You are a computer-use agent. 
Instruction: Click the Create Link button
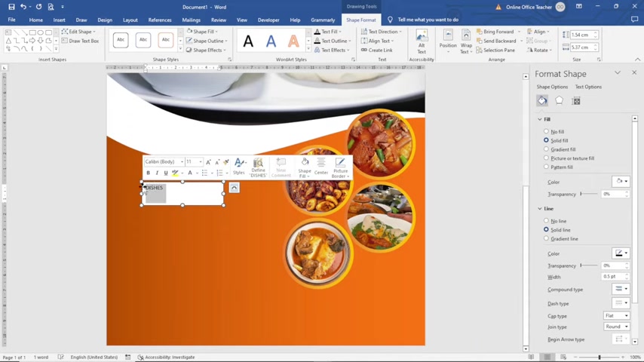(376, 50)
